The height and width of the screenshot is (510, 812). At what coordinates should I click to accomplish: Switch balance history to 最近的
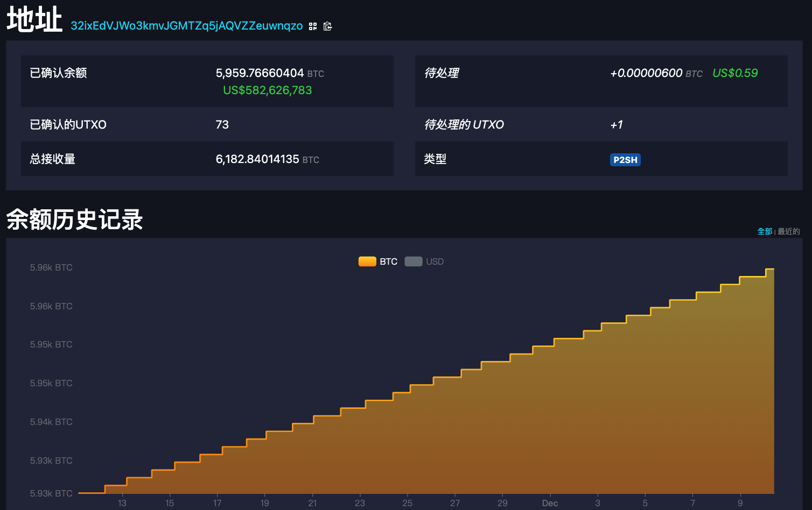click(789, 231)
